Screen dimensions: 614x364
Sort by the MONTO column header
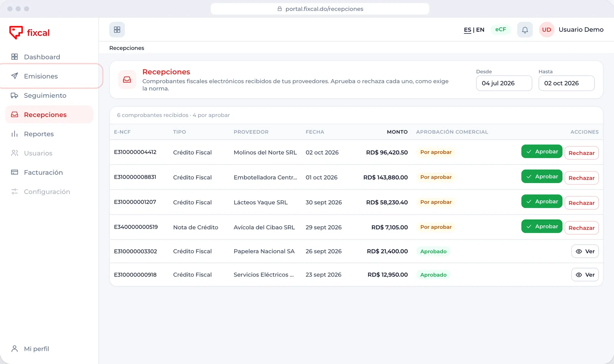click(397, 132)
